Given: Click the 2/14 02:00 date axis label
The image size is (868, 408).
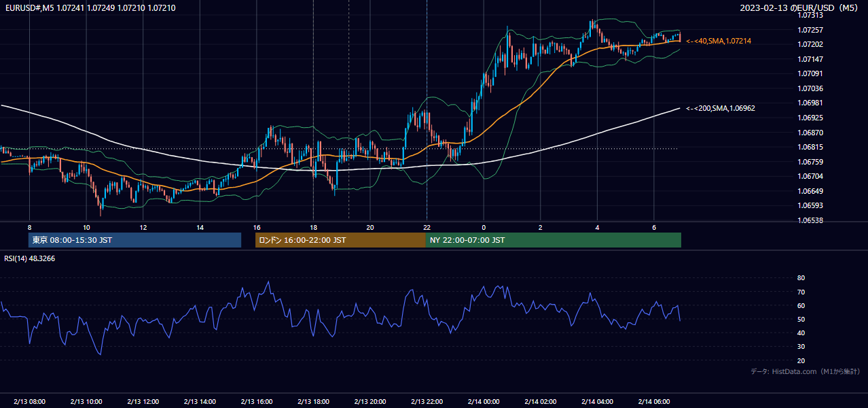Looking at the screenshot, I should coord(540,401).
